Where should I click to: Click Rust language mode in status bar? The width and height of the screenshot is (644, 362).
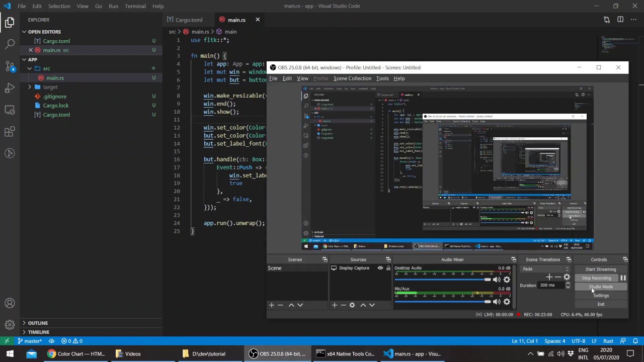pos(608,341)
